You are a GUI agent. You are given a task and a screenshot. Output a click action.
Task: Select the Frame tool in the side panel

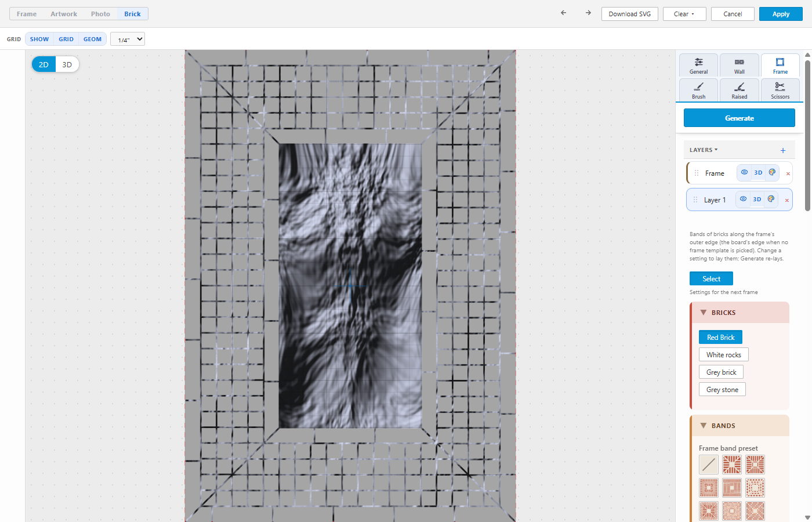point(780,66)
